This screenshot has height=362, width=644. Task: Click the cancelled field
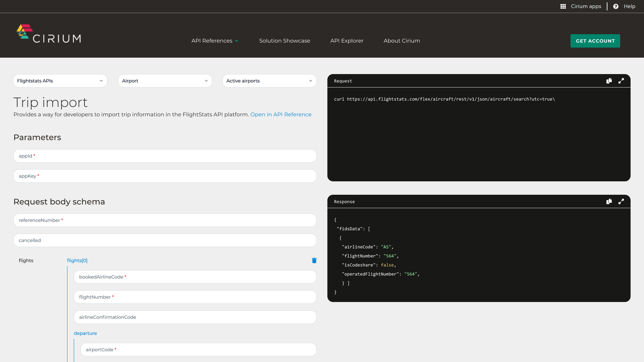pos(165,240)
